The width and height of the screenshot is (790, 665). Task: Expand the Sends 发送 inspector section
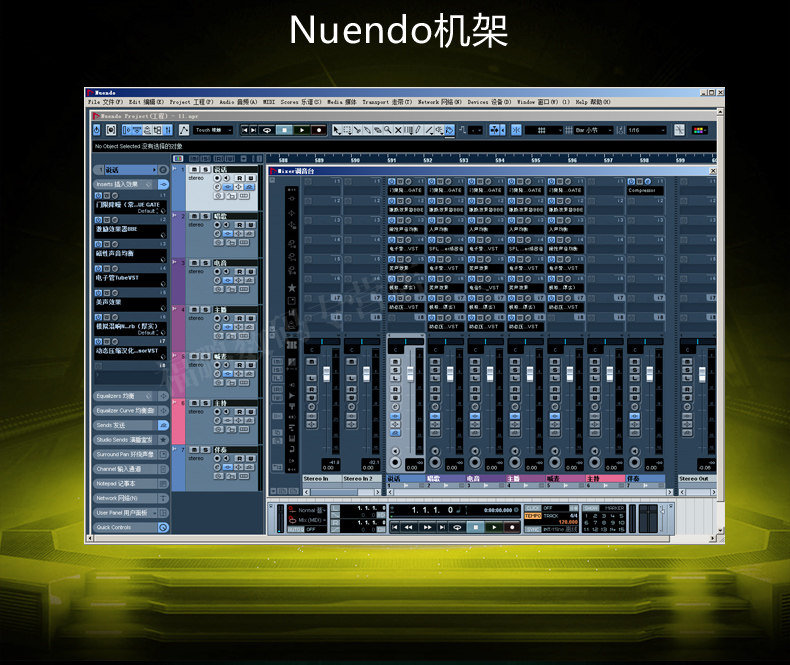130,425
